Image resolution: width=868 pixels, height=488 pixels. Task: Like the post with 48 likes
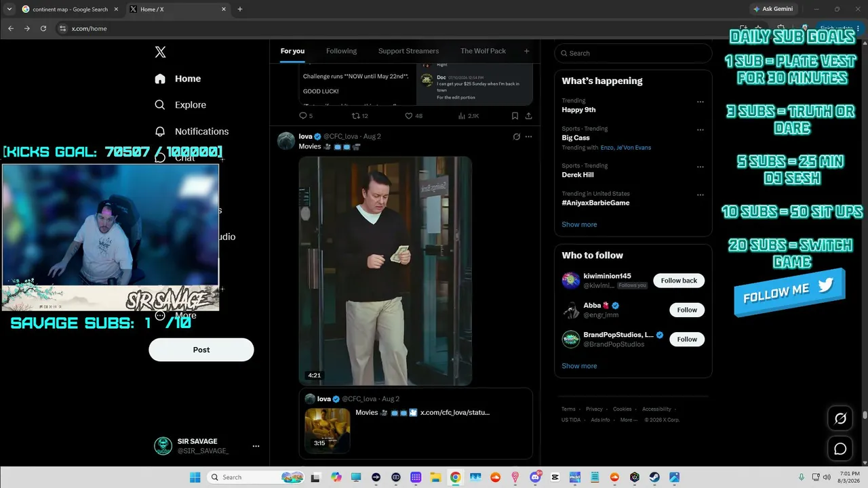414,116
